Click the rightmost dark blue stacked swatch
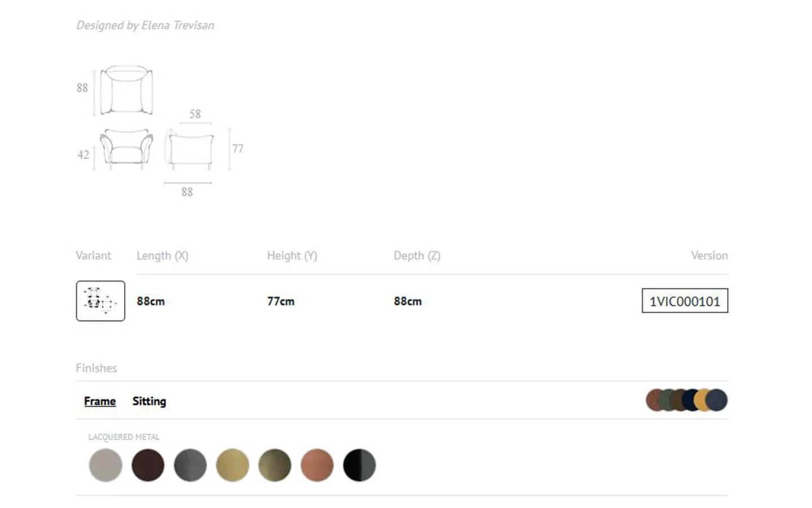This screenshot has height=508, width=812. pos(718,400)
